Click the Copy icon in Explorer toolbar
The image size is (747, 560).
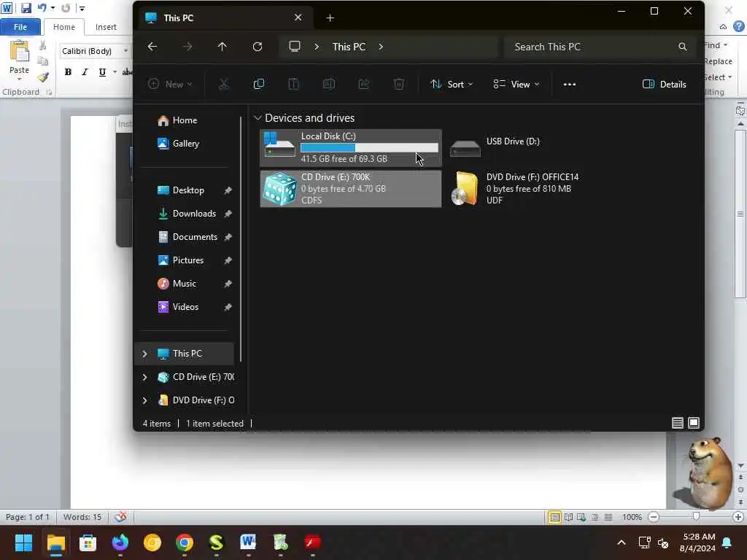259,85
